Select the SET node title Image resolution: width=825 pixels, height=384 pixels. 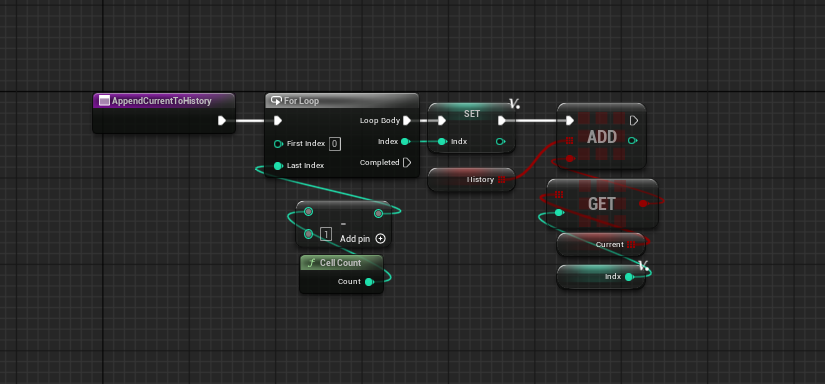[471, 114]
